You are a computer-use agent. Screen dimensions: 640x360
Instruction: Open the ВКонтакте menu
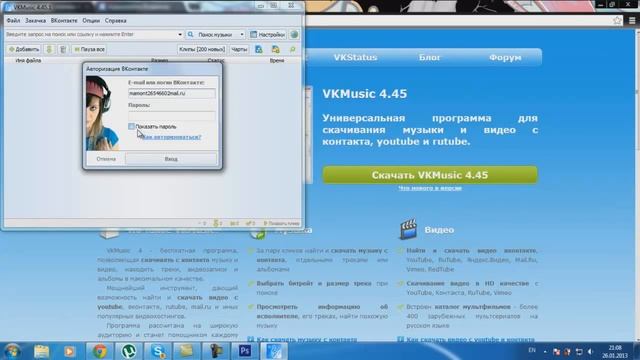[64, 20]
